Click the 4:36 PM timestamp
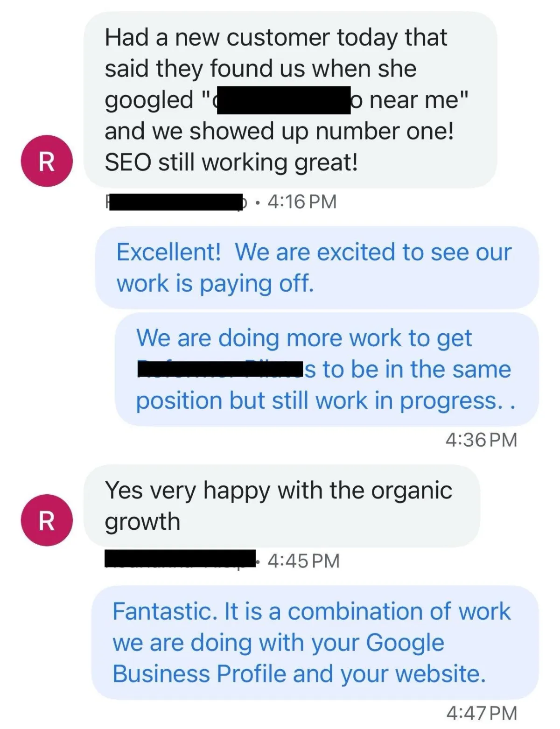 click(481, 440)
